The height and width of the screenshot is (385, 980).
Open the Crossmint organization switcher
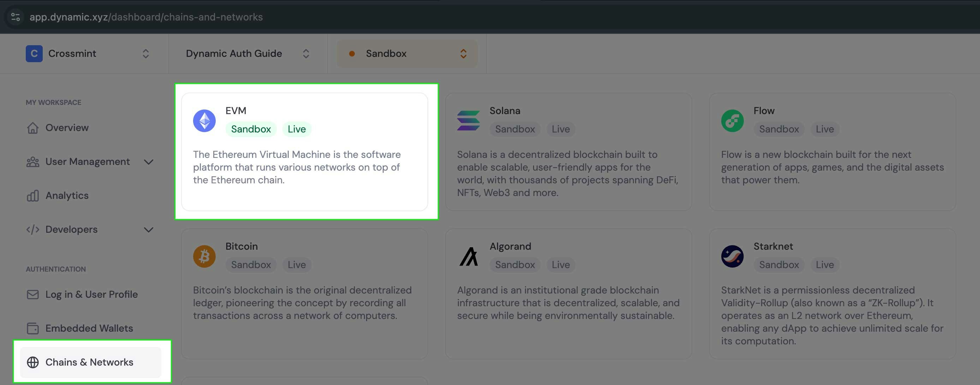(x=88, y=54)
